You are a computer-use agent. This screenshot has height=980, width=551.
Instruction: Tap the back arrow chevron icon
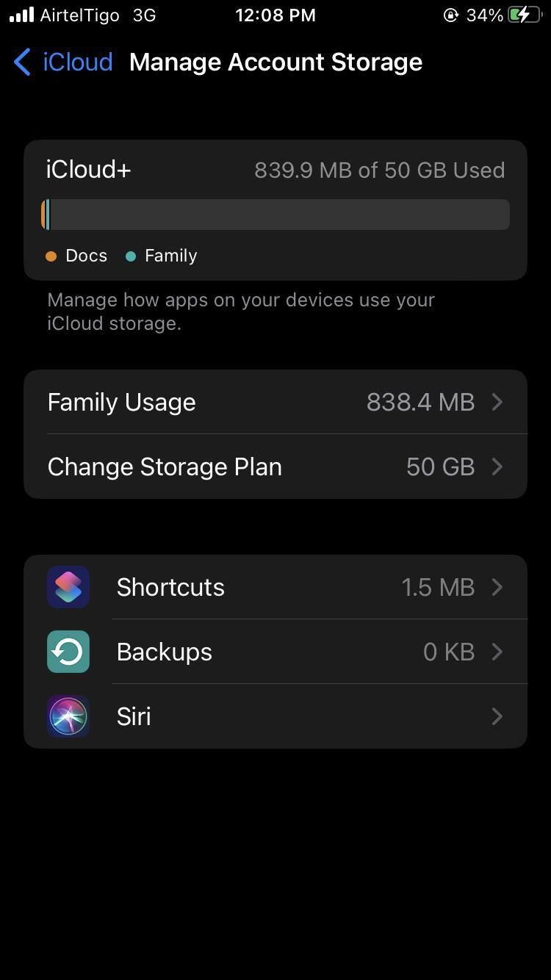[x=23, y=62]
